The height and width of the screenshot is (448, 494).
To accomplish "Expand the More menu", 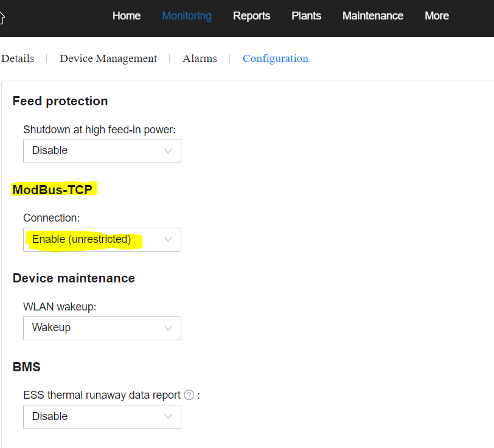I will pyautogui.click(x=437, y=16).
